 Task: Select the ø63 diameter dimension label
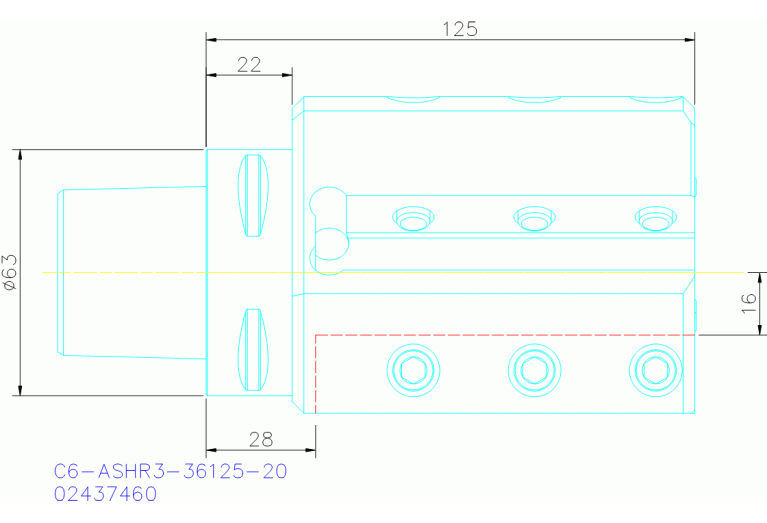tap(10, 273)
